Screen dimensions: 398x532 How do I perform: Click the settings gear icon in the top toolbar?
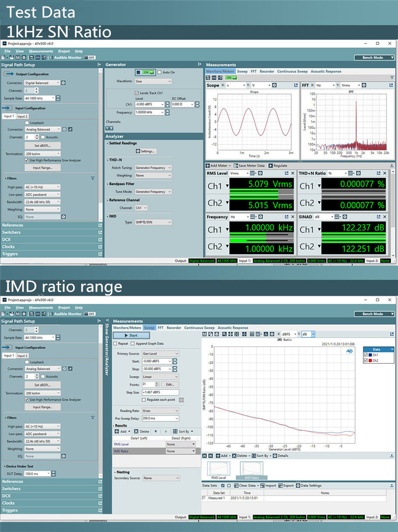(23, 57)
